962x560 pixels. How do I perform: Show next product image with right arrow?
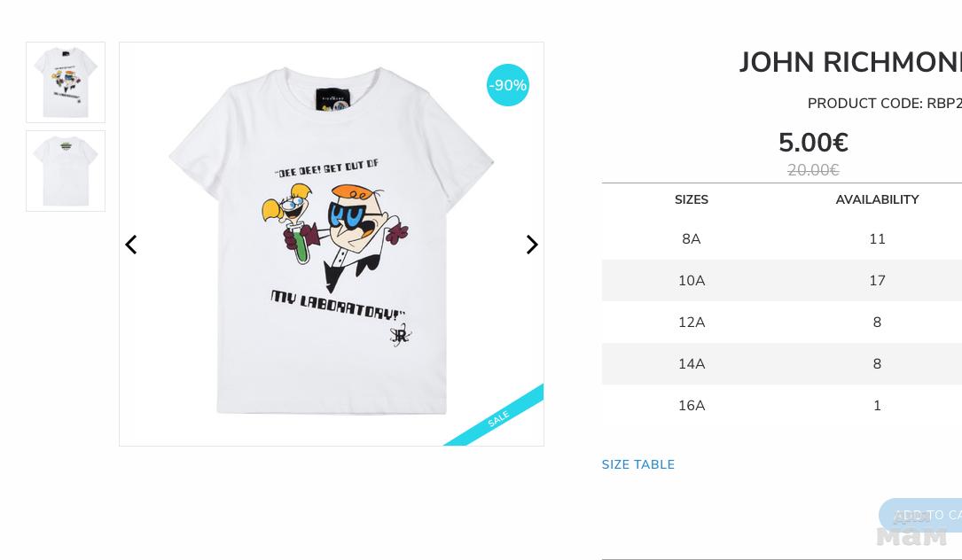(x=532, y=245)
